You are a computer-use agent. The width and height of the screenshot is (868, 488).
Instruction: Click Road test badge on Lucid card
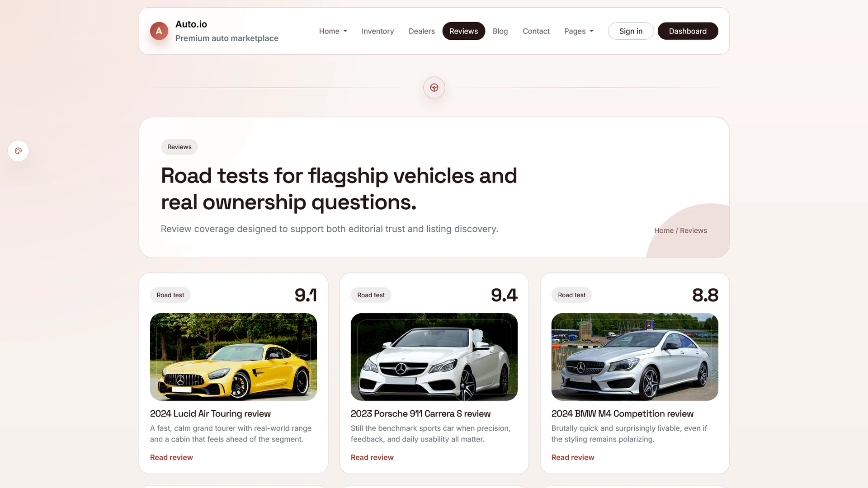click(x=170, y=295)
